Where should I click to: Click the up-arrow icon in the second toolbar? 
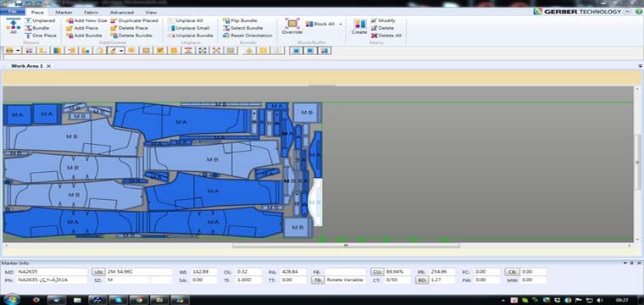pos(248,51)
